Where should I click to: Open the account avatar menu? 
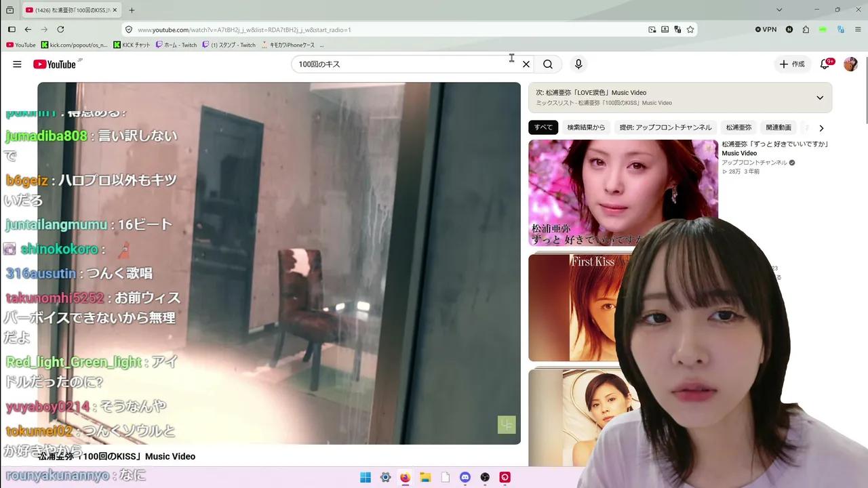(850, 64)
